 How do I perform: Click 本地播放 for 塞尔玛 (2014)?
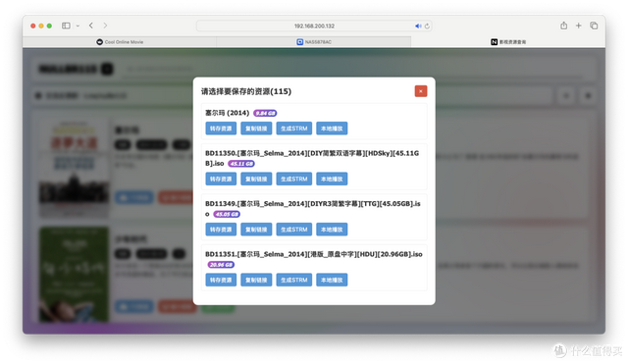coord(332,129)
